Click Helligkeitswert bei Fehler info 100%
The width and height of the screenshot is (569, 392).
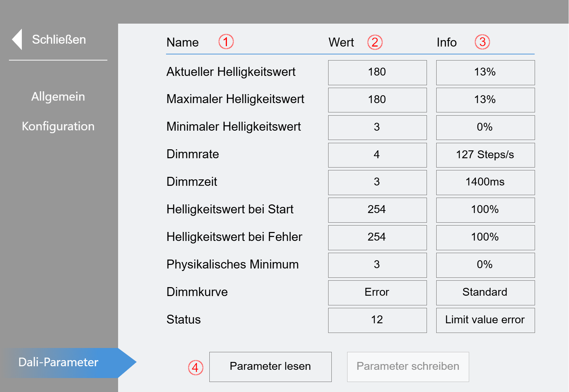485,238
